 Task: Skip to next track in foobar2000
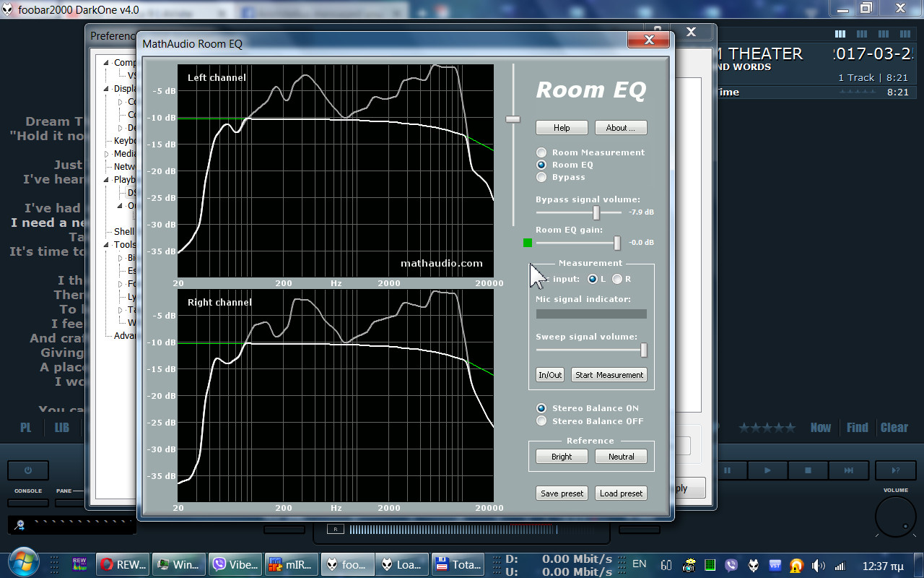click(x=848, y=470)
